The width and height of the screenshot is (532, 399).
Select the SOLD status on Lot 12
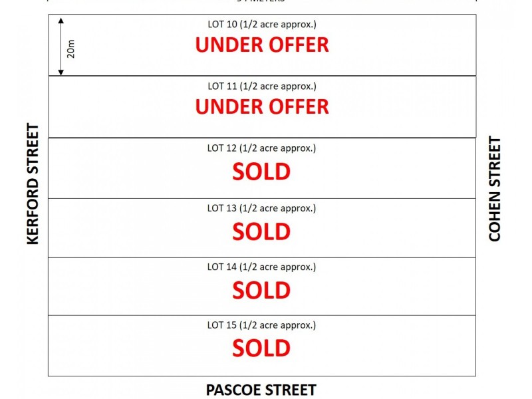coord(261,172)
